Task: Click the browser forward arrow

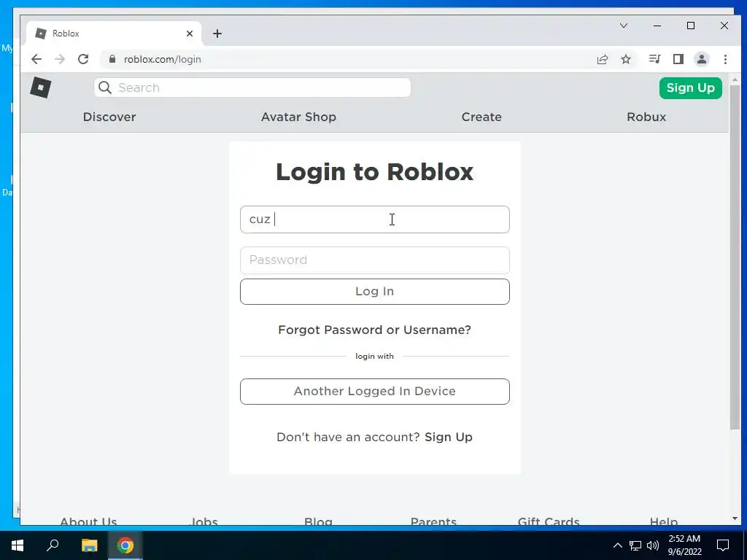Action: [60, 59]
